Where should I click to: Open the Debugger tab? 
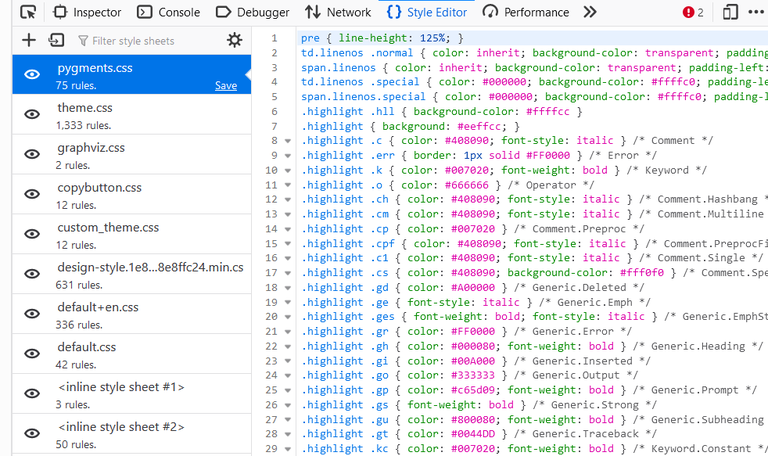[x=253, y=12]
